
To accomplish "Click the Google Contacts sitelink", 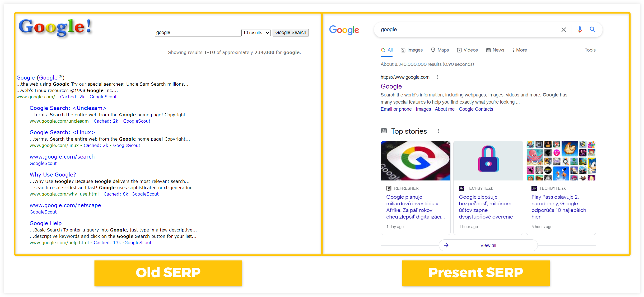I will (x=476, y=109).
